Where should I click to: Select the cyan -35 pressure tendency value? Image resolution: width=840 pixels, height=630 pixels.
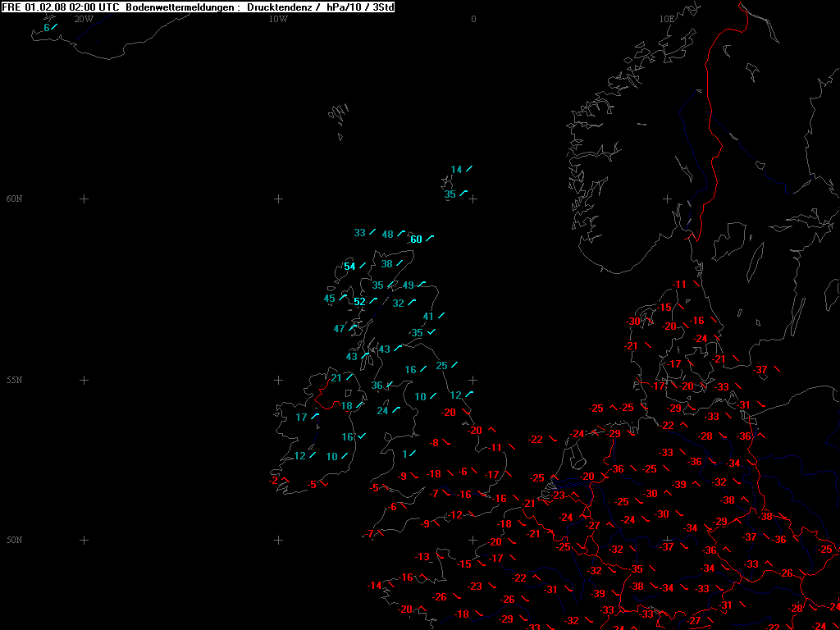[416, 333]
